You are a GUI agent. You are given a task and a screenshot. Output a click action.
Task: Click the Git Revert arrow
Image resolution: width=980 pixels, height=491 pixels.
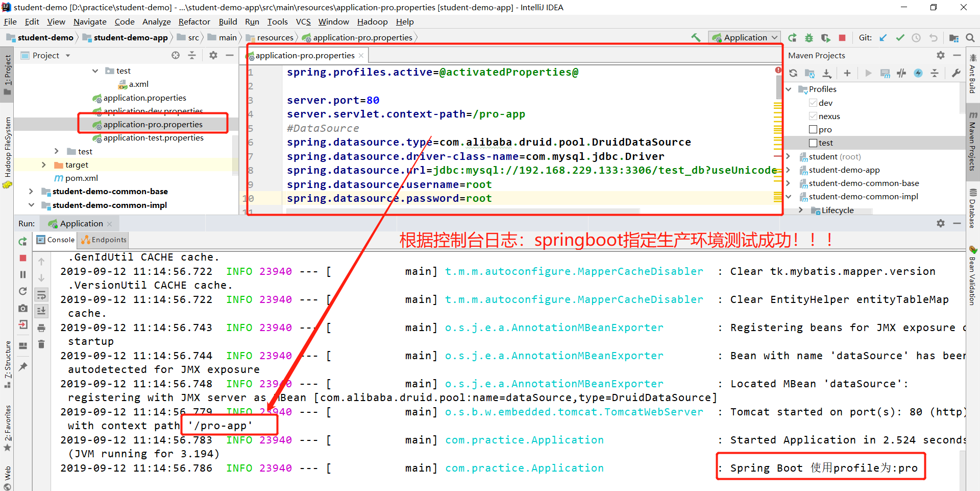click(933, 37)
